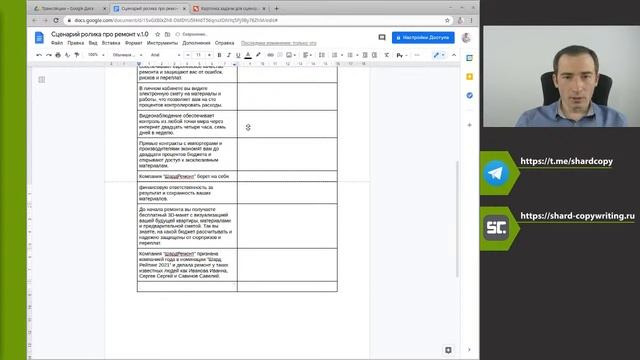This screenshot has width=640, height=360.
Task: Open text alignment dropdown
Action: [x=307, y=55]
